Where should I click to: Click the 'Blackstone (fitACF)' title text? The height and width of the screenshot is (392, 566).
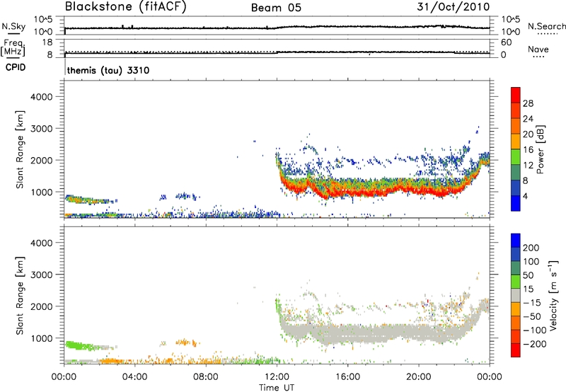126,6
